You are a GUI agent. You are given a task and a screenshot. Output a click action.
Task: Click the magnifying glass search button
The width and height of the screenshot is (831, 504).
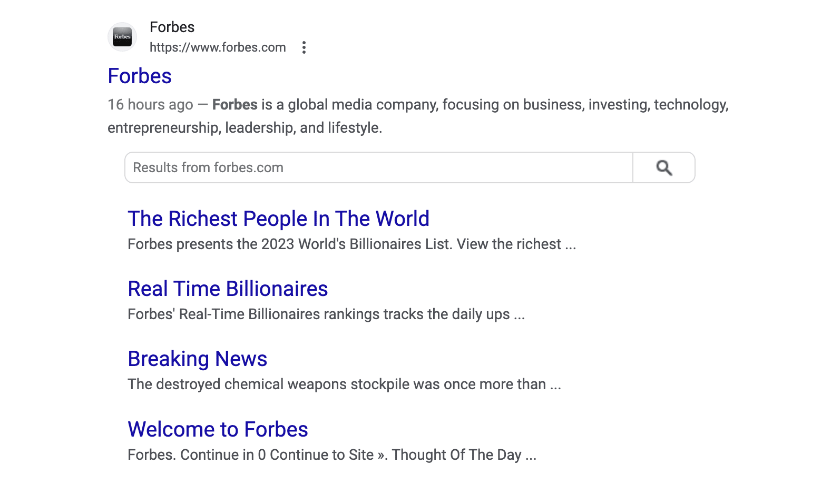click(664, 167)
